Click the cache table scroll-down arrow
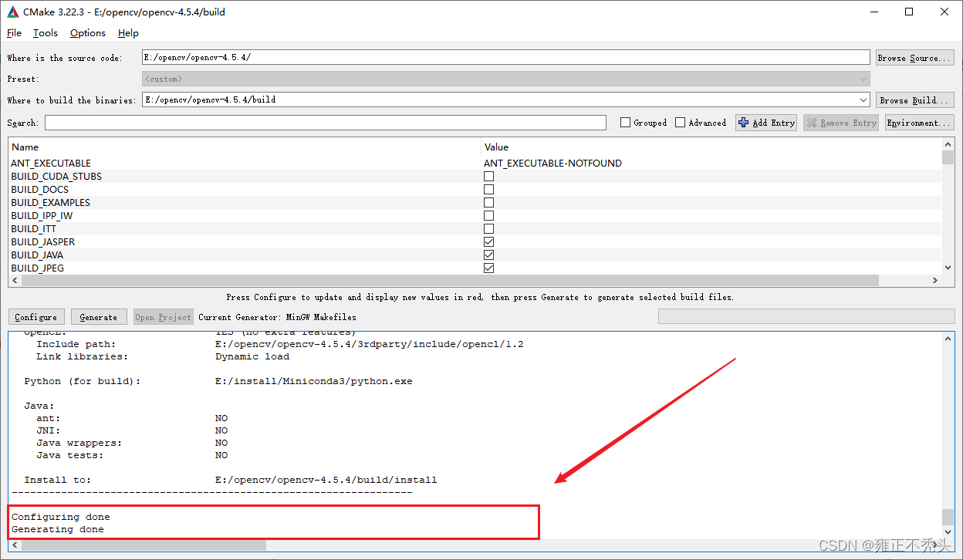The width and height of the screenshot is (963, 560). click(948, 268)
